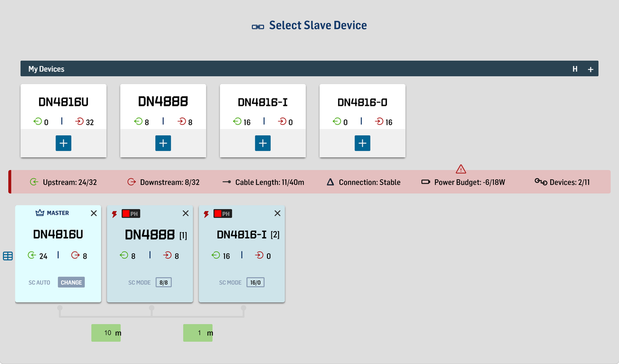The width and height of the screenshot is (619, 364).
Task: Add DN4816-I device with plus button
Action: pyautogui.click(x=263, y=143)
